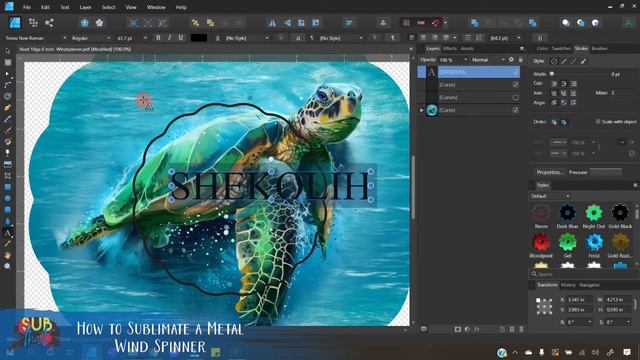
Task: Switch to the Effects tab
Action: 450,48
